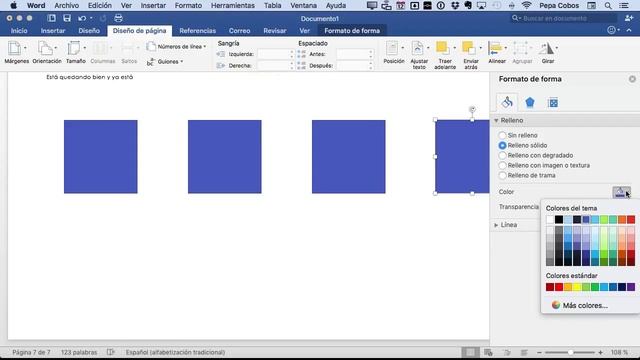Click the Posición object position icon

392,49
